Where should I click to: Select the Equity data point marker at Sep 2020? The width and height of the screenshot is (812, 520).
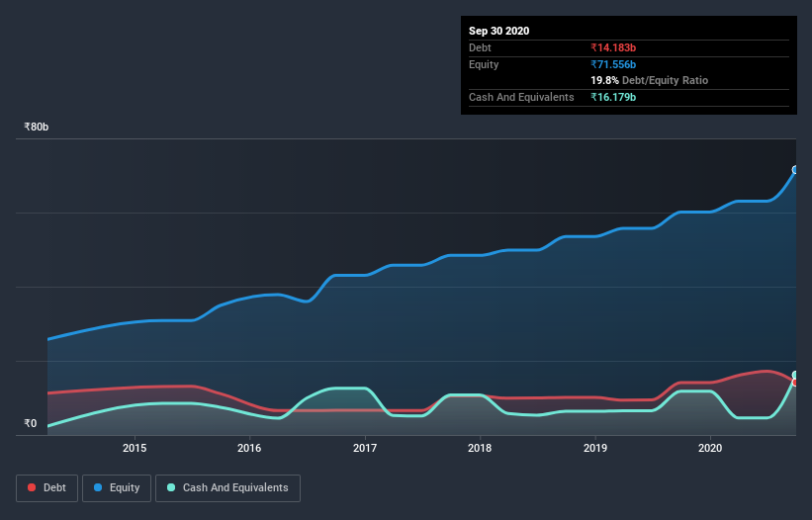tap(795, 170)
